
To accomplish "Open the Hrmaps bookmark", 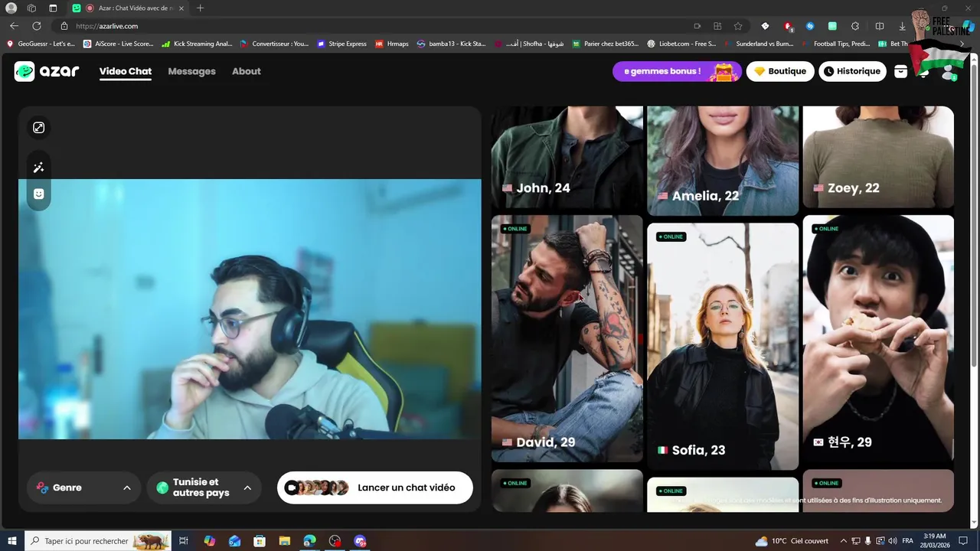I will 392,44.
